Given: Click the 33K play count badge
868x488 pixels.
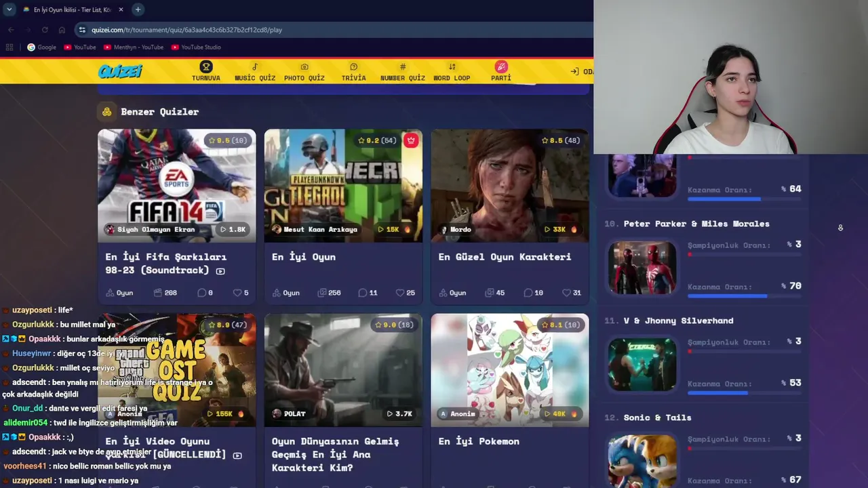Looking at the screenshot, I should (x=561, y=229).
